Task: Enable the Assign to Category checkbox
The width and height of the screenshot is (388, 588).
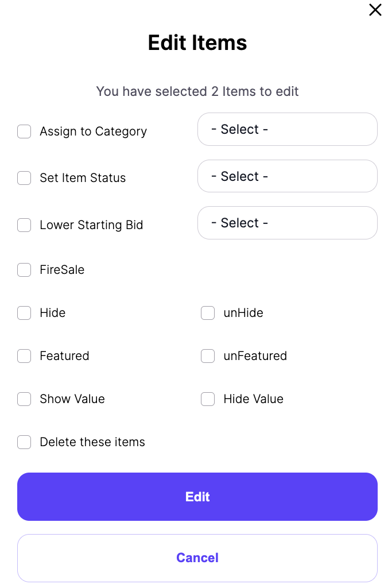Action: point(24,131)
